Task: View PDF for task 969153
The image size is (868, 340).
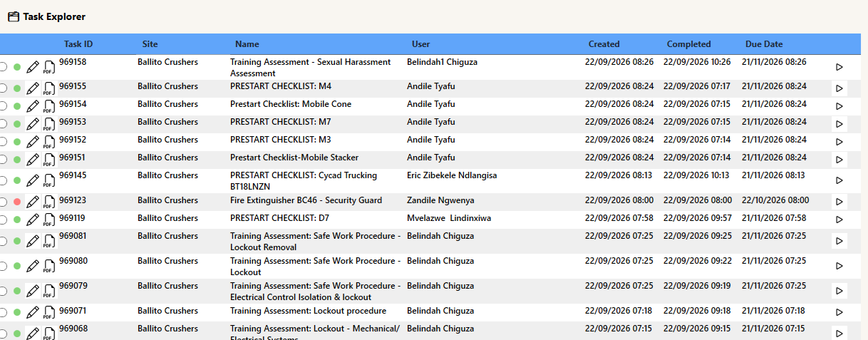Action: [x=48, y=125]
